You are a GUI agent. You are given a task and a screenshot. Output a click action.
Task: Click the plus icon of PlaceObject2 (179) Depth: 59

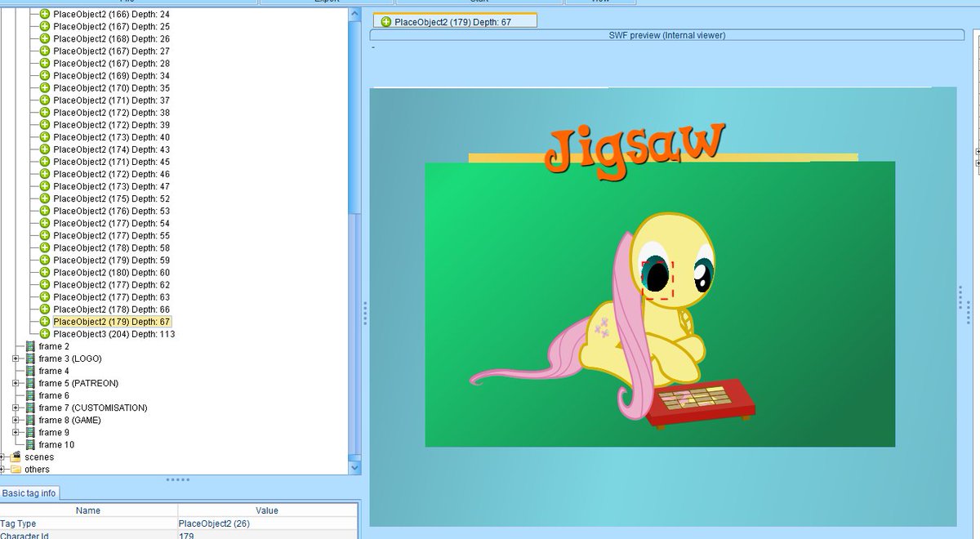45,260
